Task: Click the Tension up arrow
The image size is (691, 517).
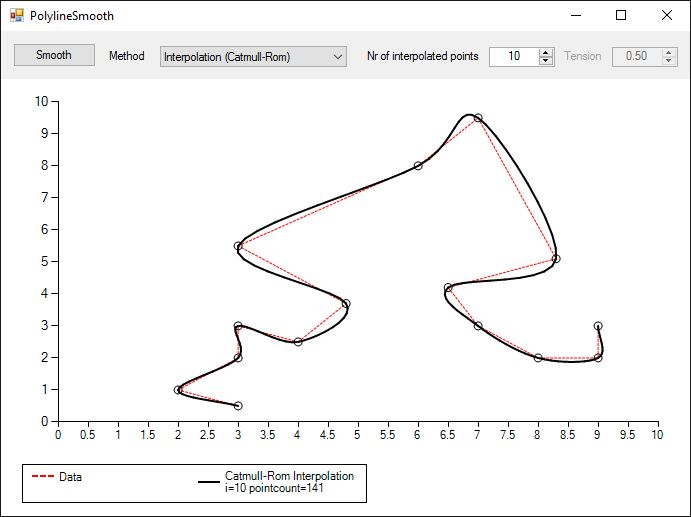Action: click(x=669, y=52)
